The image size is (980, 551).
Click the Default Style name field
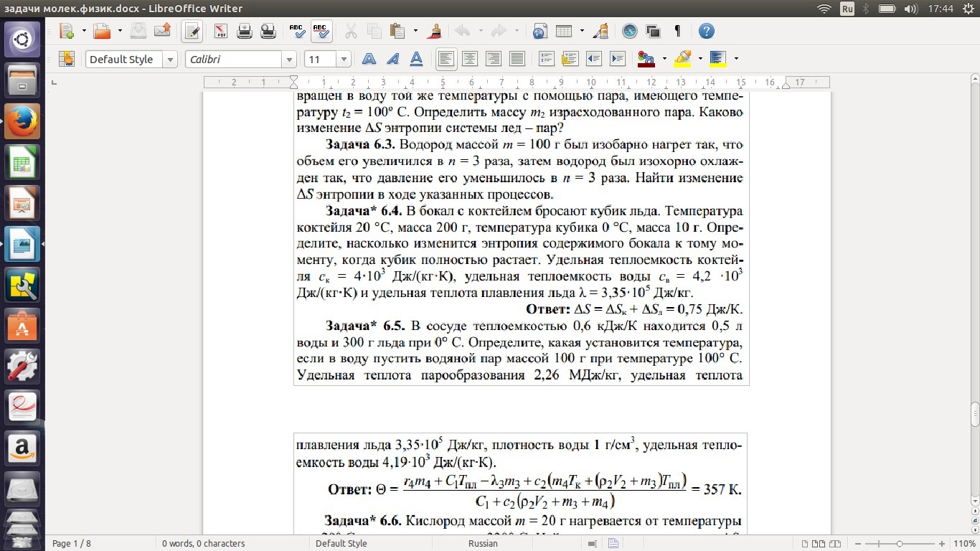tap(124, 60)
